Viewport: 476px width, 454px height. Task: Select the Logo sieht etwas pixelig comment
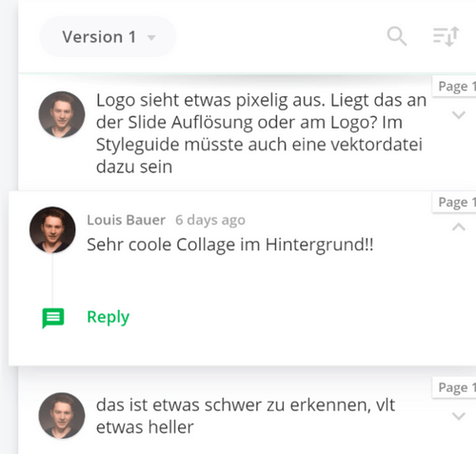point(261,133)
